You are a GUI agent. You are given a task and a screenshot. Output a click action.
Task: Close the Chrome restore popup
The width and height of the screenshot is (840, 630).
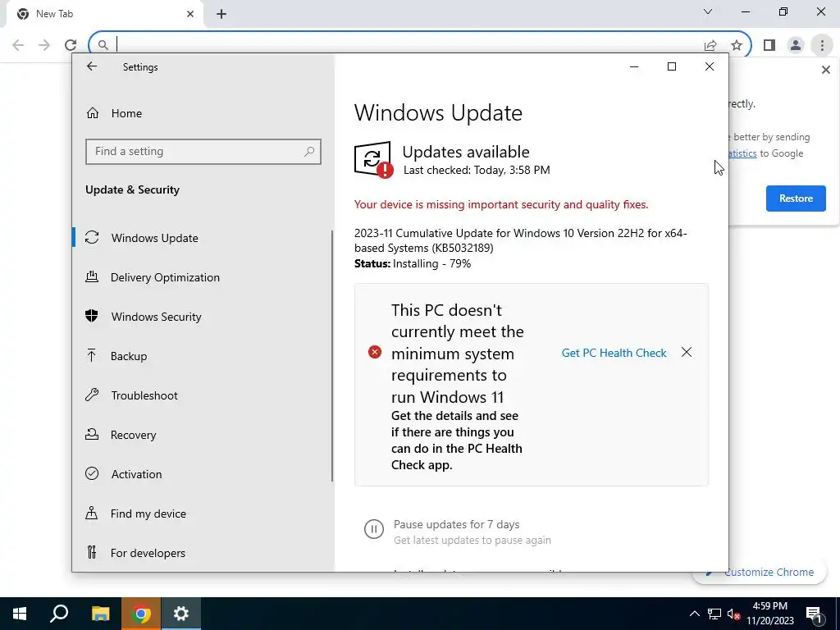[x=825, y=70]
